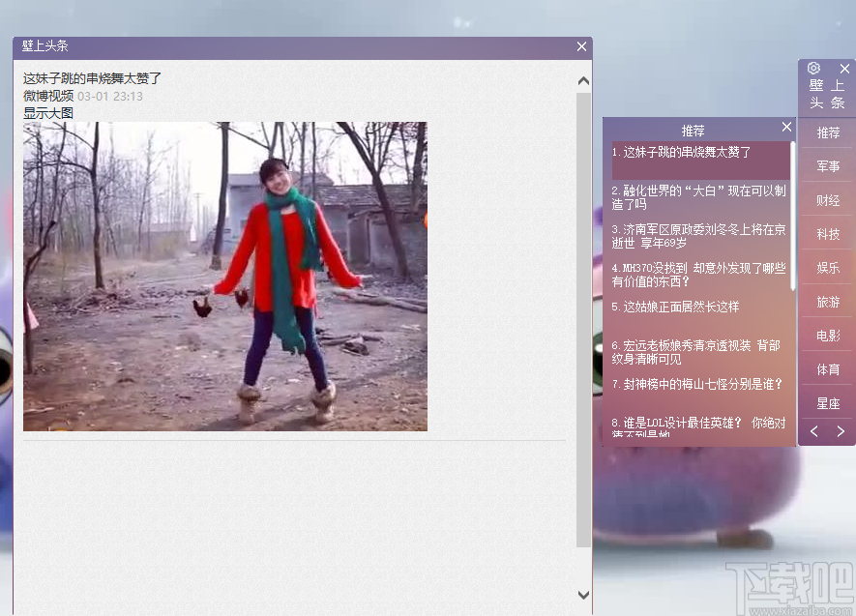Image resolution: width=856 pixels, height=616 pixels.
Task: Open headline 1 这妹子跳的串烧舞太赞了
Action: [701, 161]
